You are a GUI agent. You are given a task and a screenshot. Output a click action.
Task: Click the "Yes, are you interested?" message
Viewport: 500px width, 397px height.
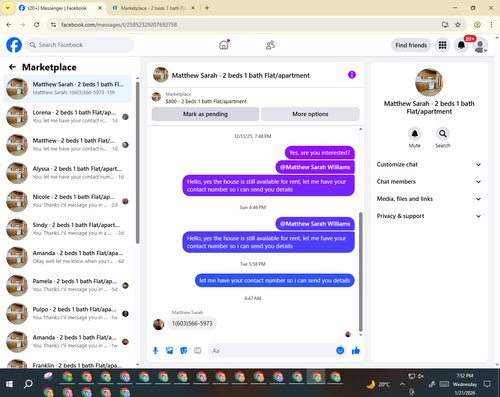(320, 153)
